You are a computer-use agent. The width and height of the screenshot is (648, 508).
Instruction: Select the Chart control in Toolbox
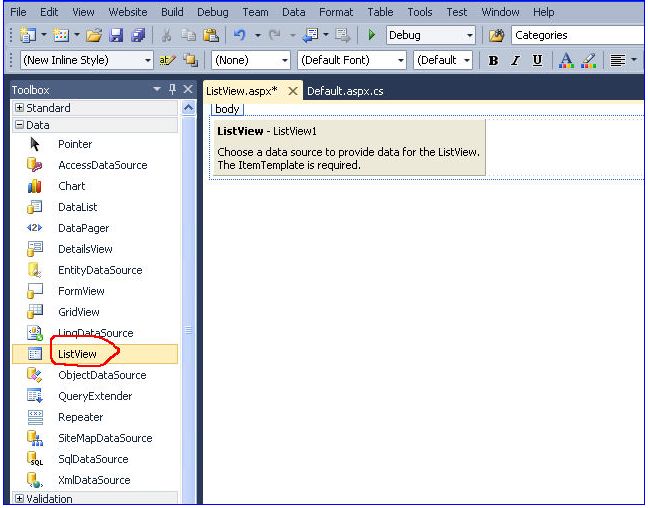coord(95,186)
